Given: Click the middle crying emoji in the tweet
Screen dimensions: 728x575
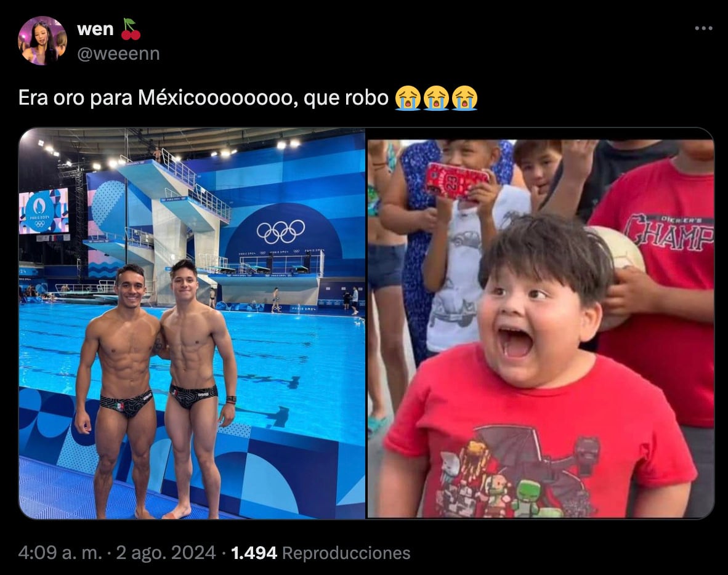Looking at the screenshot, I should [436, 98].
